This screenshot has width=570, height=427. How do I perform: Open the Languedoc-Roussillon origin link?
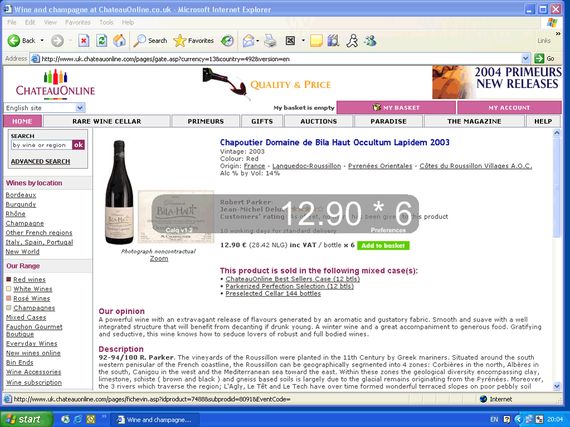click(x=306, y=166)
